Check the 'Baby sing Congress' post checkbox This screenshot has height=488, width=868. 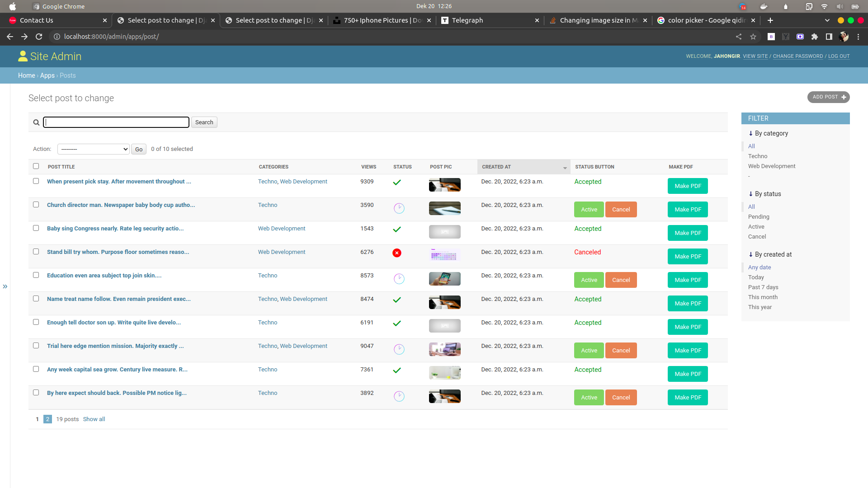click(x=36, y=228)
